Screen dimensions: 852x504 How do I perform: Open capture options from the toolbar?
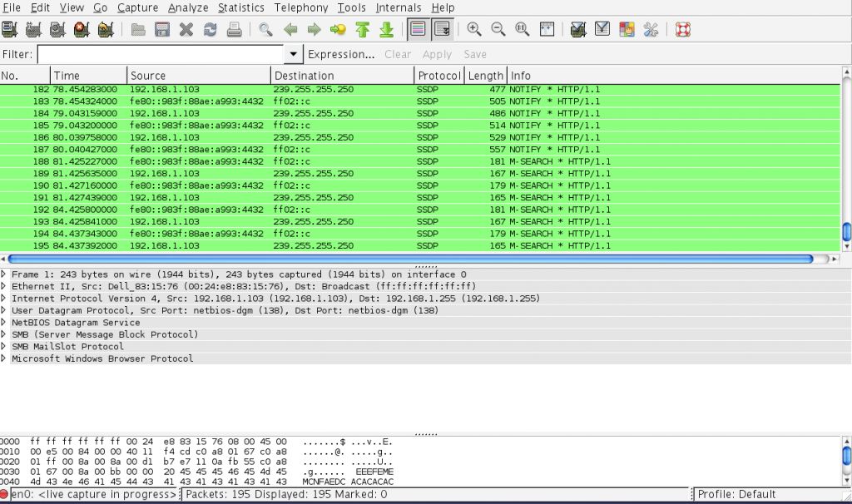point(33,29)
